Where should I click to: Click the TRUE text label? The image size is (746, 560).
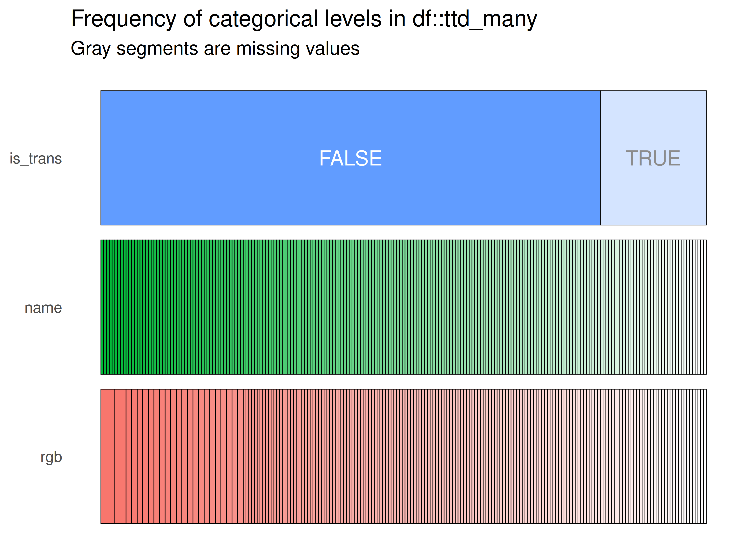point(653,158)
